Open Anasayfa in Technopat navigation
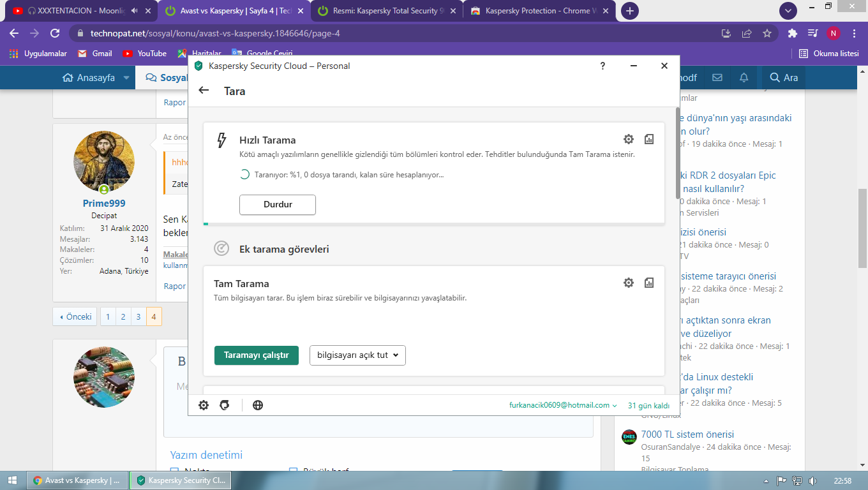The image size is (868, 490). tap(89, 78)
